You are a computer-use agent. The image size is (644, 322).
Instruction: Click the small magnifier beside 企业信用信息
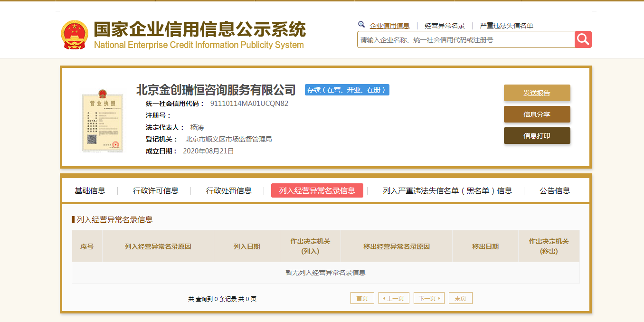coord(361,25)
